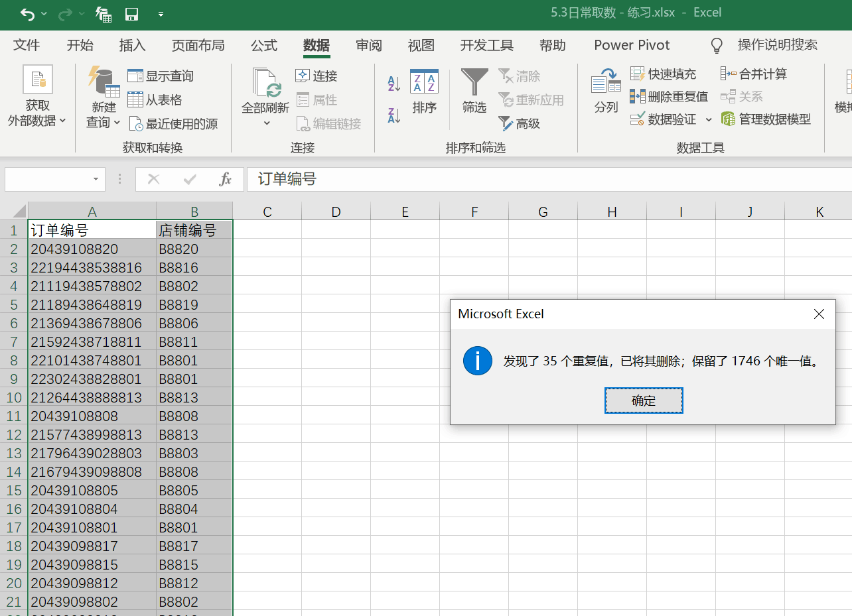This screenshot has height=616, width=852.
Task: Open the Name Box dropdown arrow
Action: click(96, 179)
